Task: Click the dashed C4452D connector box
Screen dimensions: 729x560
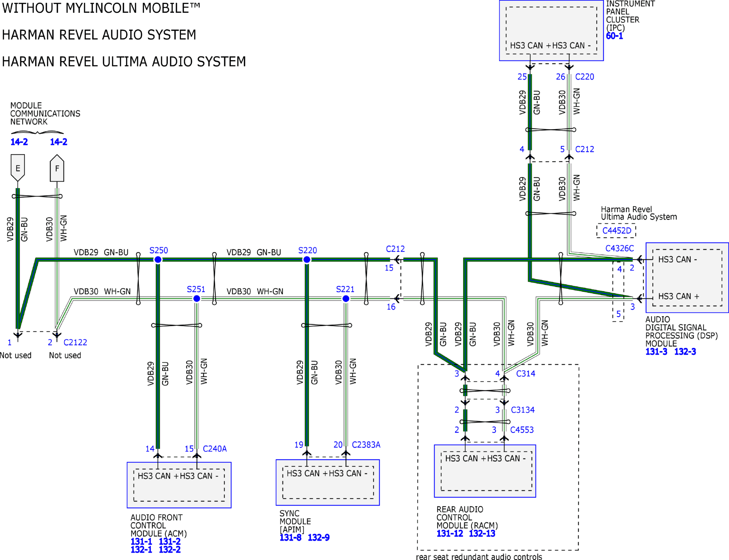Action: (616, 231)
